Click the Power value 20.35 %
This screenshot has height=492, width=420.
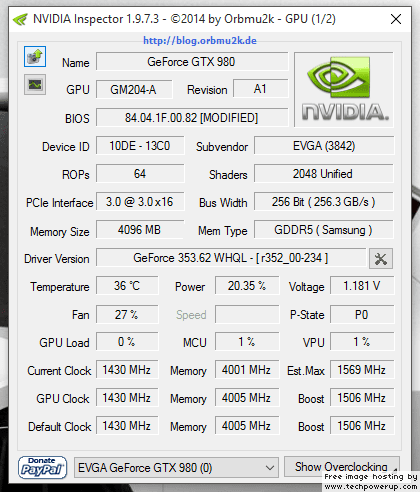pyautogui.click(x=247, y=286)
